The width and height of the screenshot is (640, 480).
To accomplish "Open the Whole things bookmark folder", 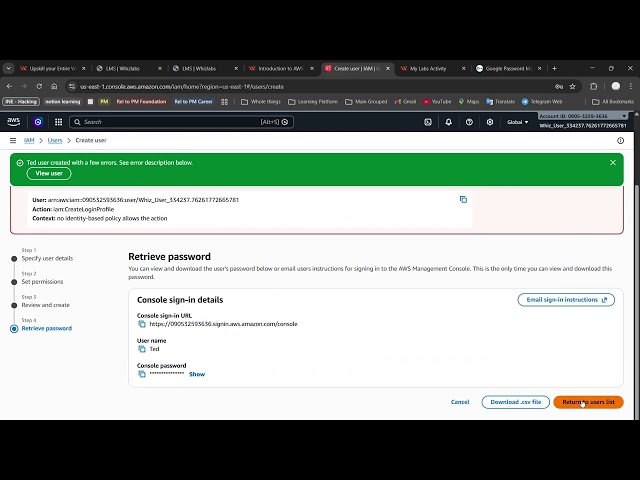I will 261,102.
